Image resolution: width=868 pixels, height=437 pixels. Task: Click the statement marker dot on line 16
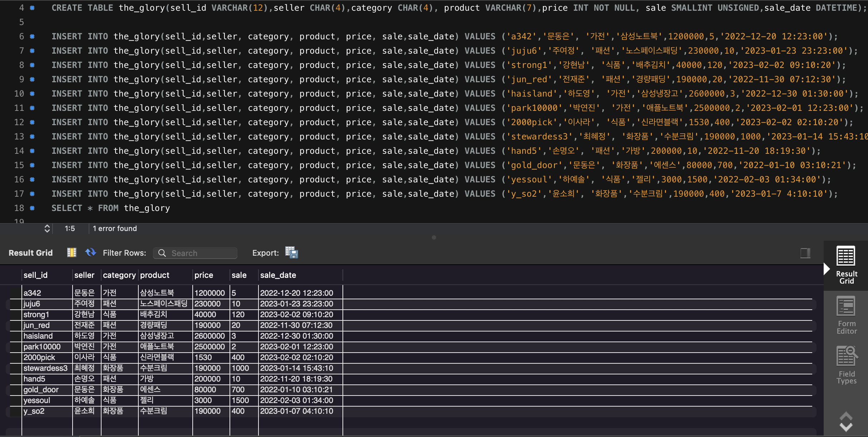[x=32, y=180]
